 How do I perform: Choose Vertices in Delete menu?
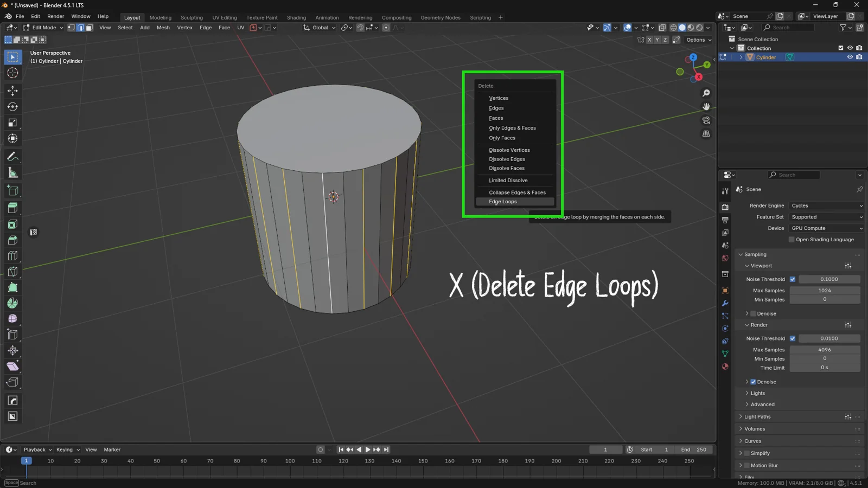point(515,98)
